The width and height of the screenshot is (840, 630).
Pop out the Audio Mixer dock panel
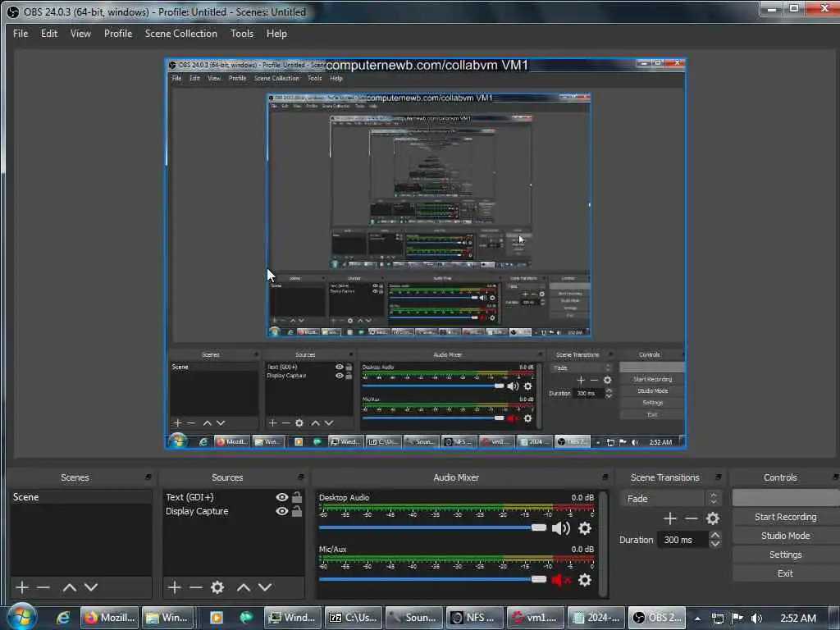(x=605, y=477)
